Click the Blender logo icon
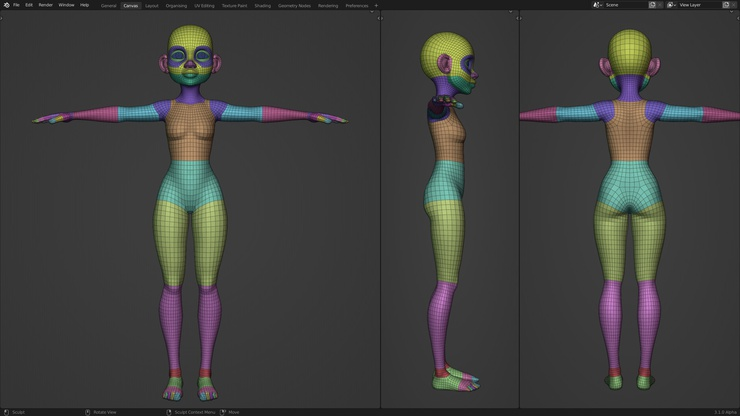Screen dimensions: 740x416 pyautogui.click(x=6, y=5)
